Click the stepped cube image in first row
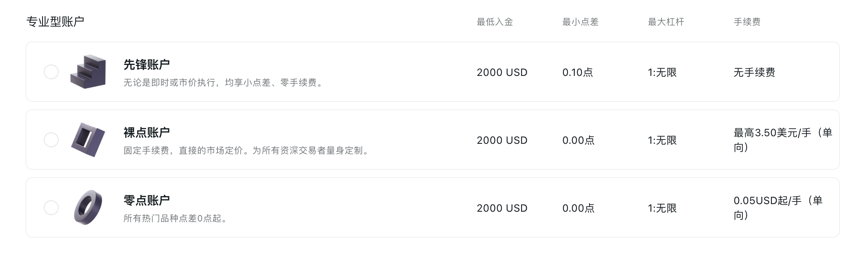868x253 pixels. [88, 72]
